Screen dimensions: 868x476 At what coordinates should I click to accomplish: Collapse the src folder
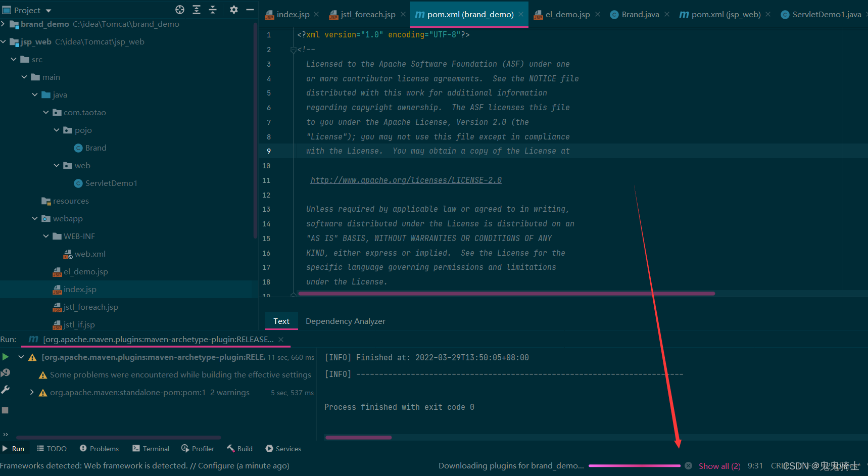click(x=14, y=59)
